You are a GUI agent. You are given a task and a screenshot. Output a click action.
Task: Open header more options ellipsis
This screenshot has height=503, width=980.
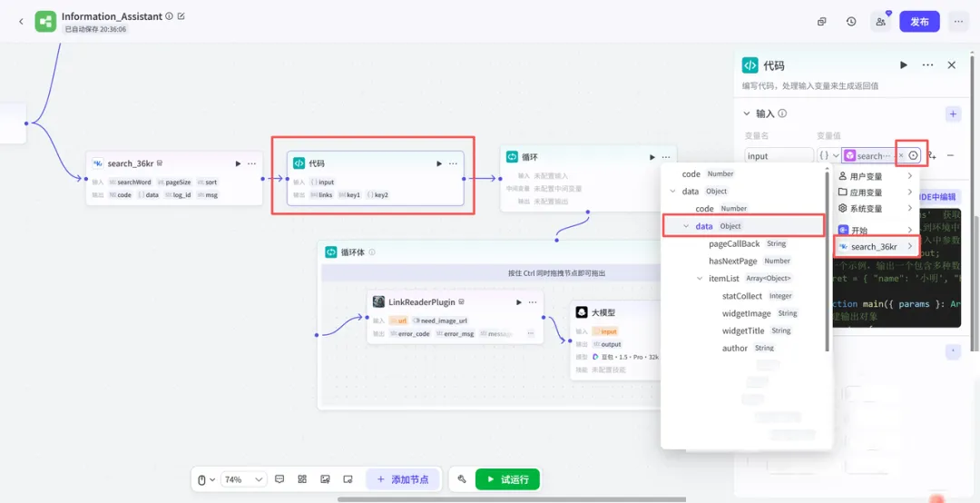(958, 21)
